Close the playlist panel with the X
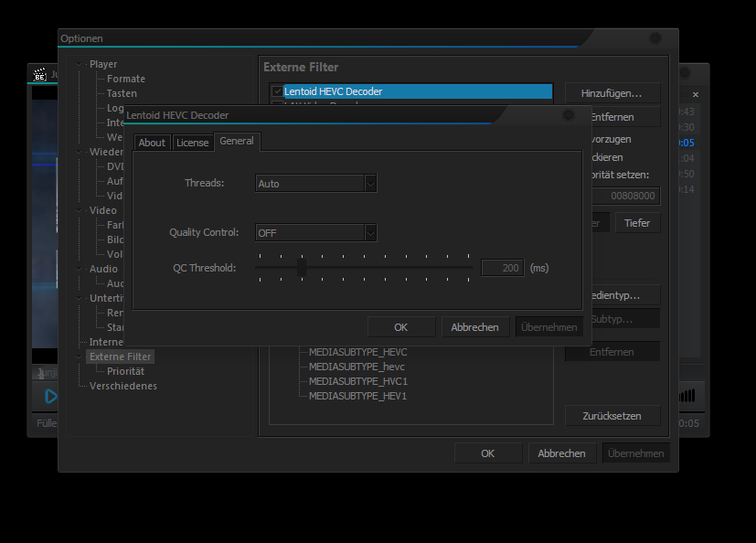This screenshot has height=543, width=756. pos(696,94)
